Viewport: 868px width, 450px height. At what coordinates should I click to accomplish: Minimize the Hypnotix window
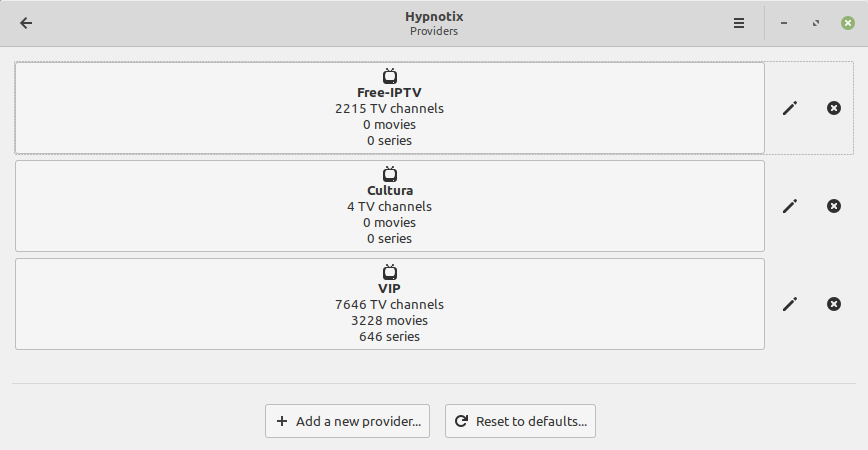pos(784,23)
